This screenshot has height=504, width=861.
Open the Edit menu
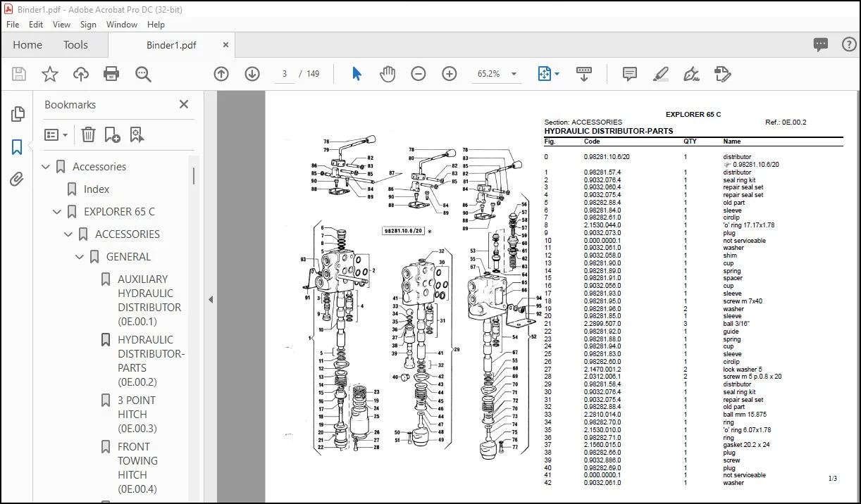[36, 24]
